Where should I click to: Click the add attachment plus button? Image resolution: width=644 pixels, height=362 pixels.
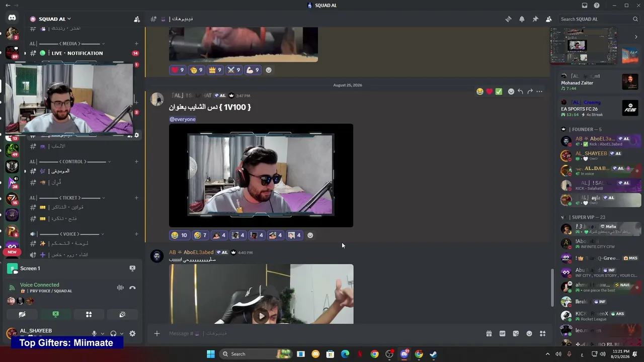(x=157, y=333)
